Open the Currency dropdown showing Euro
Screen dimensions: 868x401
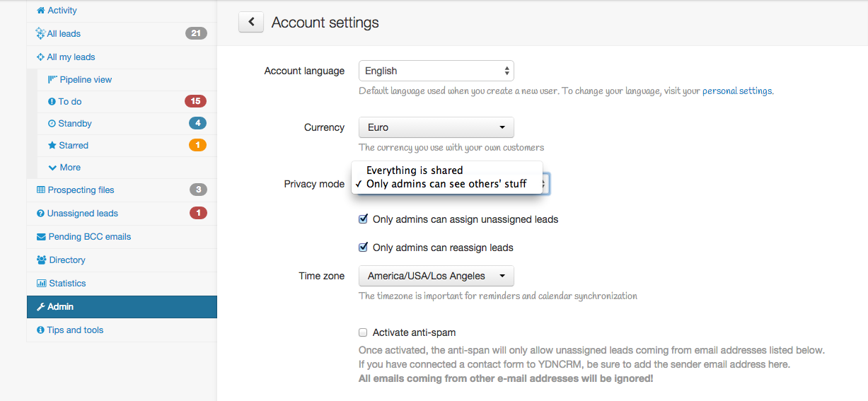[x=436, y=127]
